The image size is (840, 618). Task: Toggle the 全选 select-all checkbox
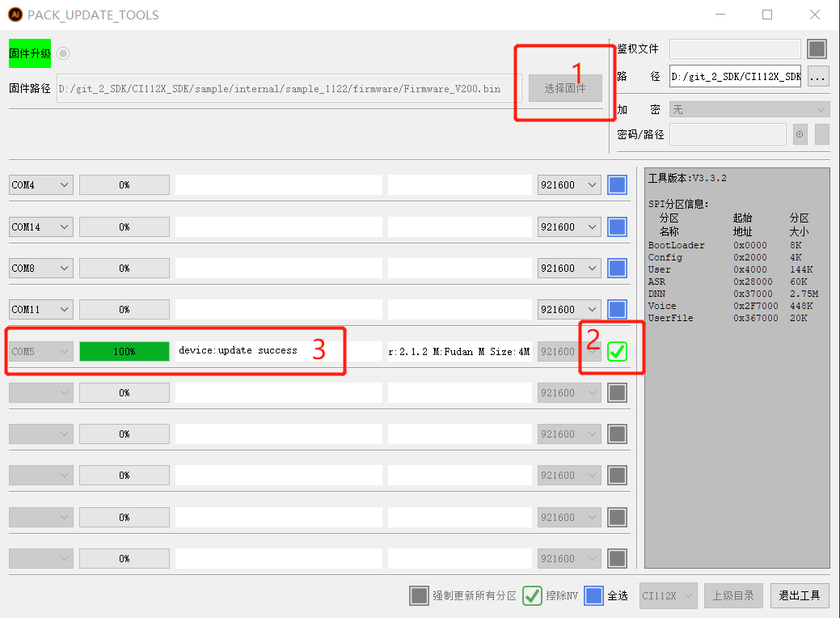(594, 595)
